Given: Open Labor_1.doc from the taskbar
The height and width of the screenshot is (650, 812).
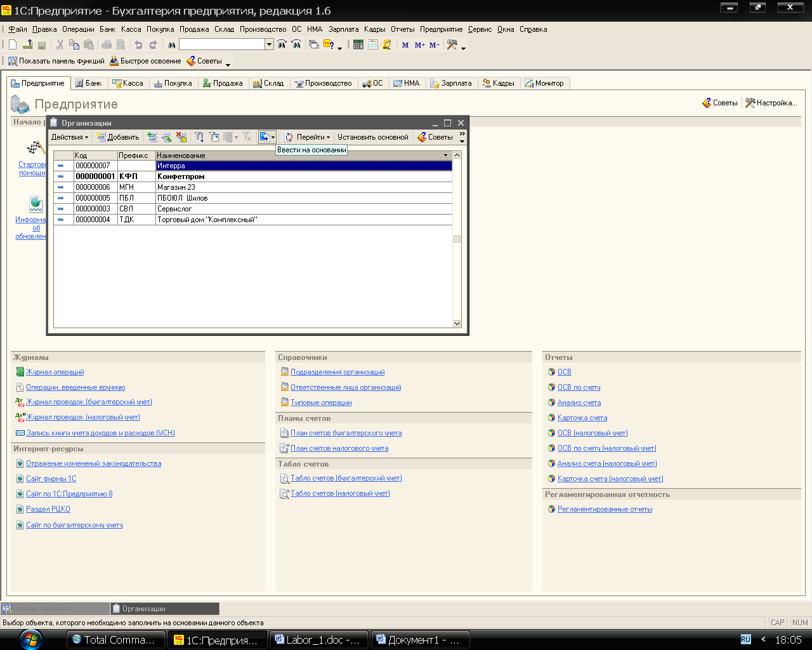Looking at the screenshot, I should pyautogui.click(x=318, y=640).
